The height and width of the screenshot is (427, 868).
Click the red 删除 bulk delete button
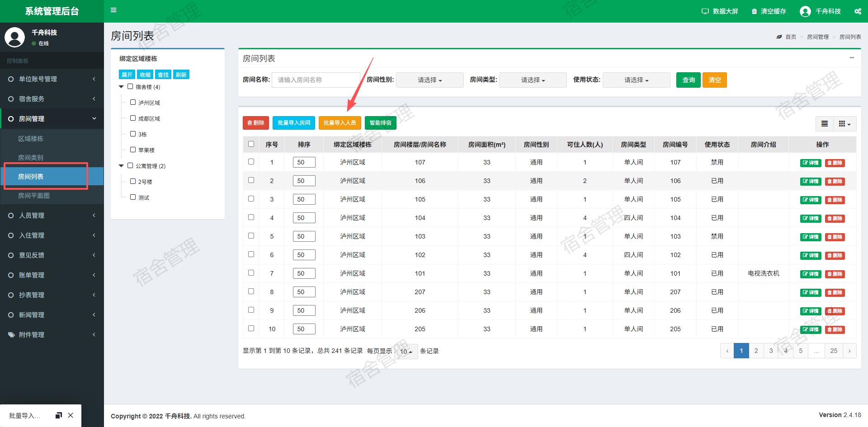click(x=256, y=123)
